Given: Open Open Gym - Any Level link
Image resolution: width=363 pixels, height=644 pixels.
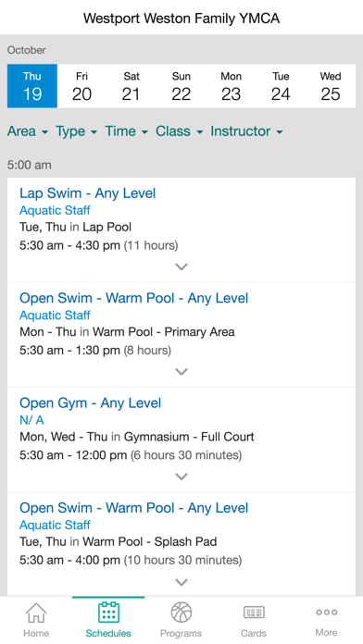Looking at the screenshot, I should point(90,402).
